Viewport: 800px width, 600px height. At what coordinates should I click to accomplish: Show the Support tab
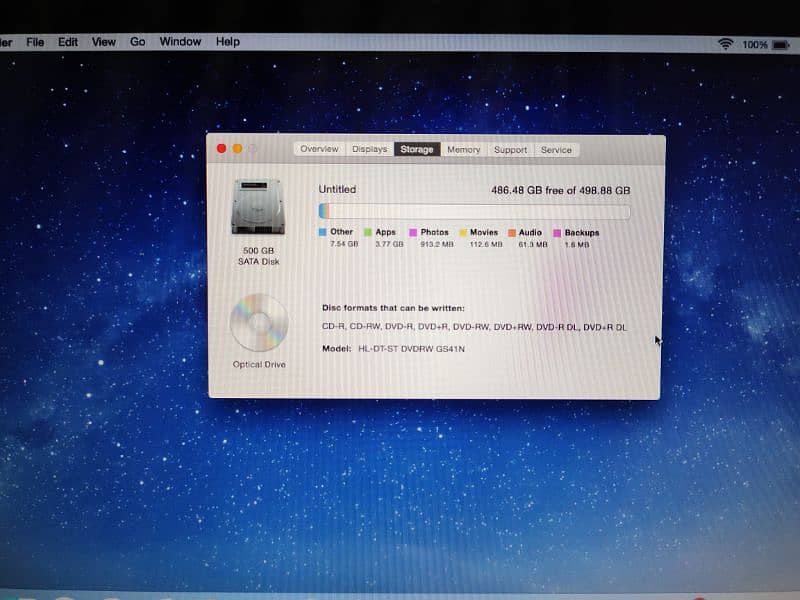[510, 149]
